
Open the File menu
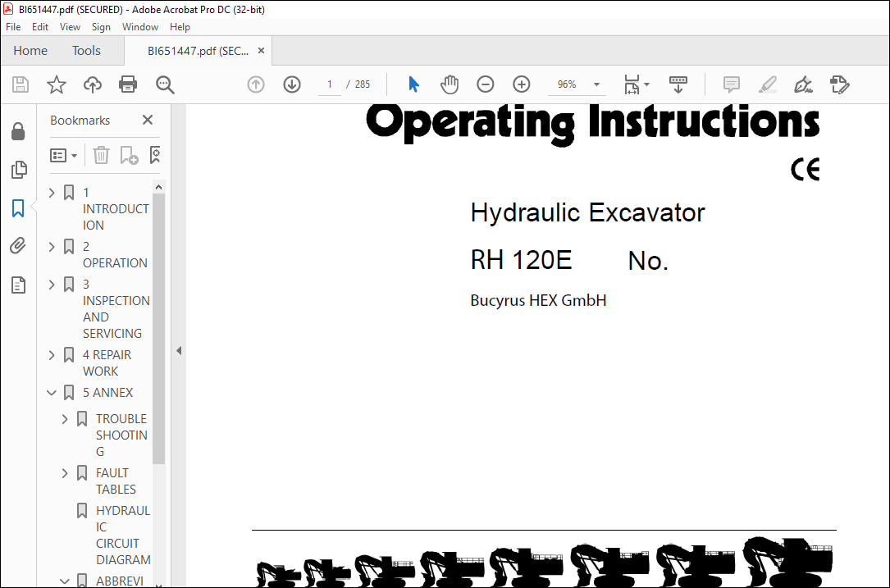point(13,27)
